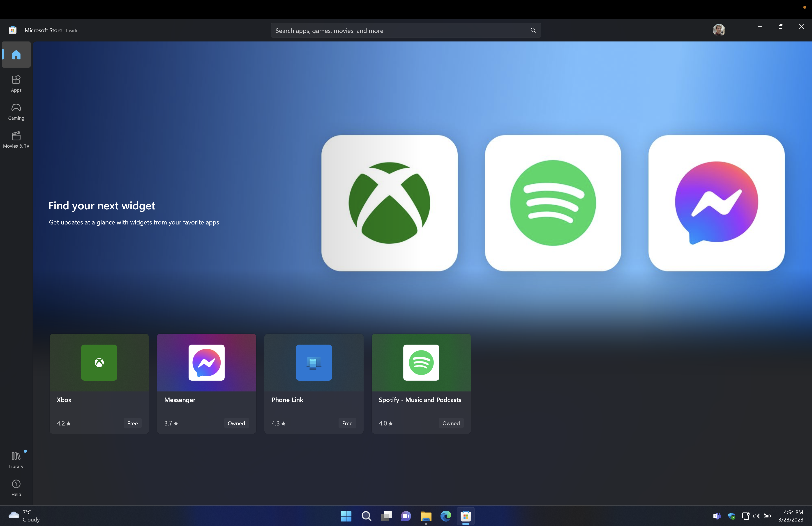Viewport: 812px width, 526px height.
Task: Open the battery tray icon
Action: 767,516
